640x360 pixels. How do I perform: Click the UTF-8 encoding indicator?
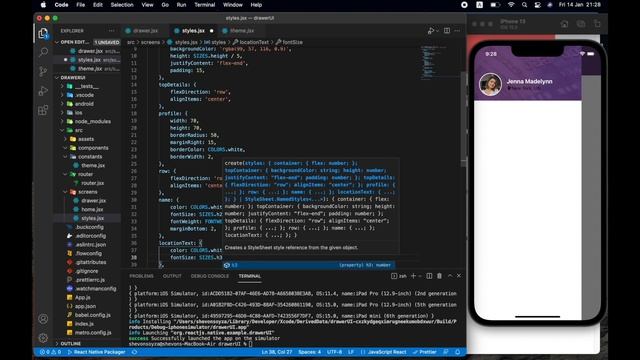pyautogui.click(x=335, y=352)
